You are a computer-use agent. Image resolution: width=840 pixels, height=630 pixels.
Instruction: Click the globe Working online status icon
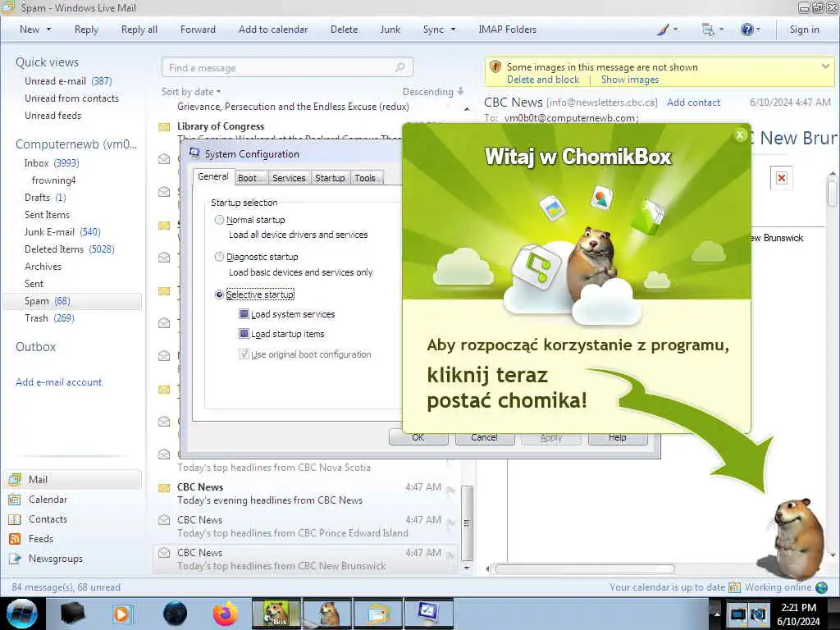click(x=821, y=587)
